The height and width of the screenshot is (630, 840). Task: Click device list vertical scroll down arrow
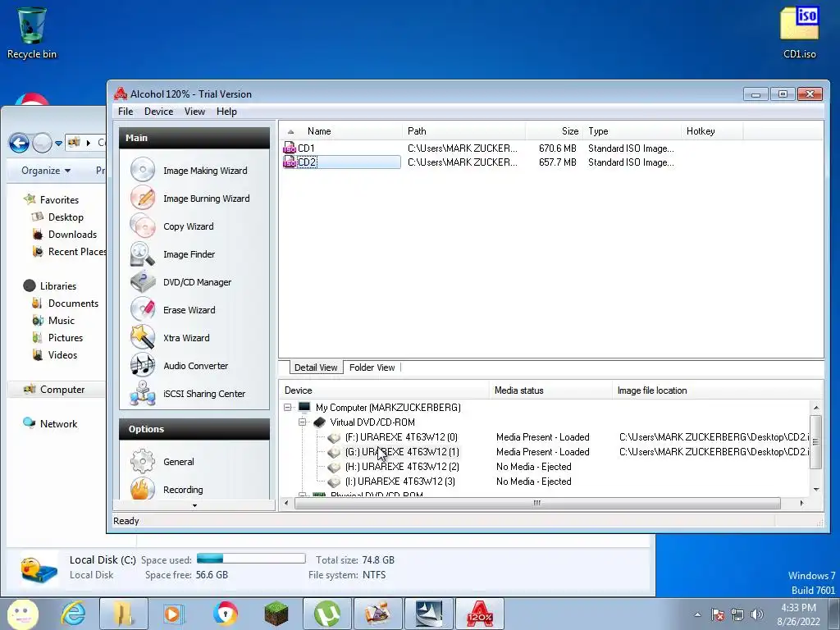click(x=816, y=489)
